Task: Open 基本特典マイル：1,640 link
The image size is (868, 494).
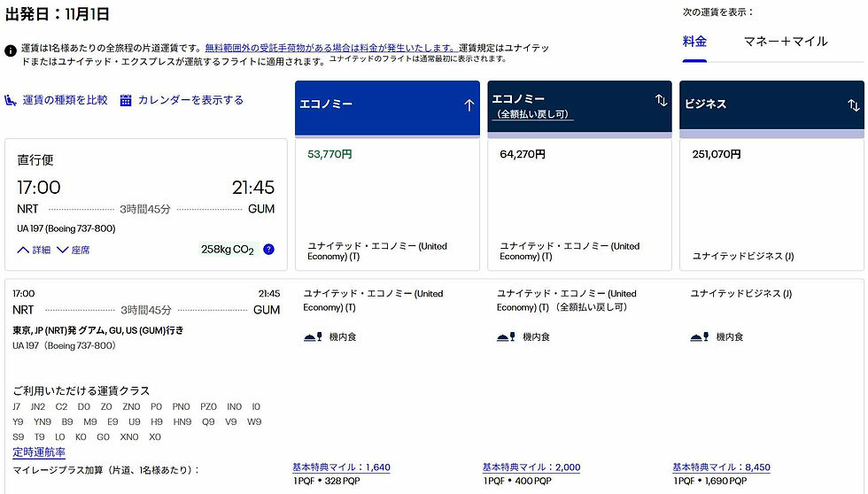Action: (x=341, y=467)
